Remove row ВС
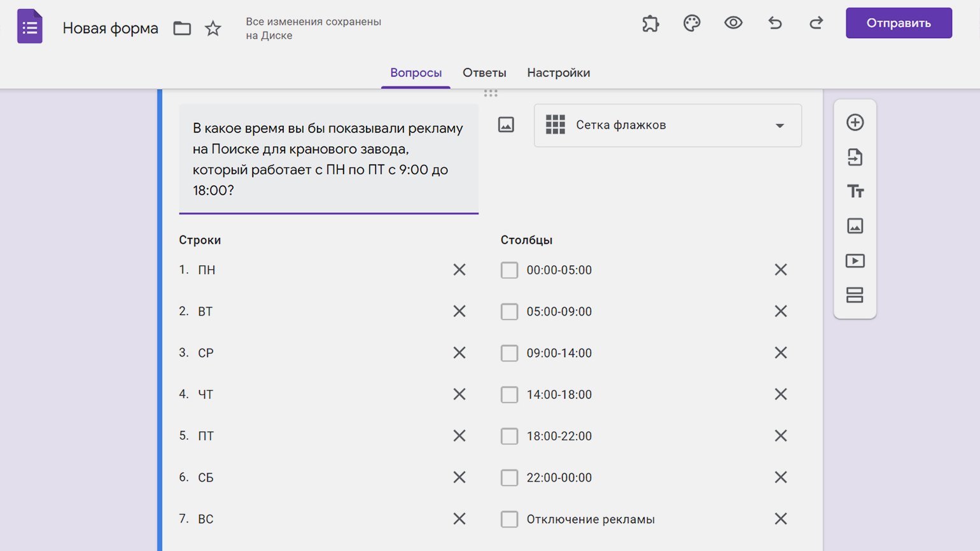This screenshot has width=980, height=551. pyautogui.click(x=459, y=519)
